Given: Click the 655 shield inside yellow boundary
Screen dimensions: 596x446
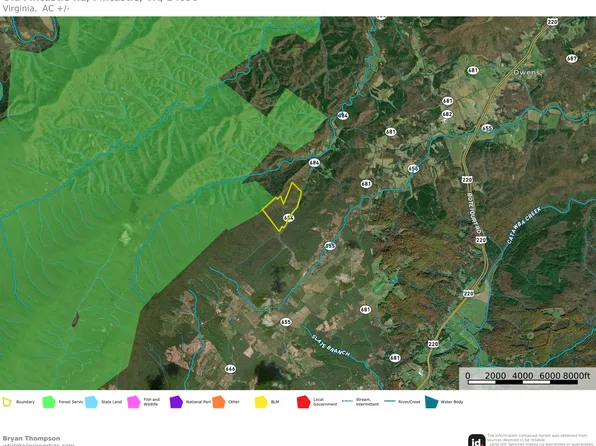Looking at the screenshot, I should coord(289,217).
